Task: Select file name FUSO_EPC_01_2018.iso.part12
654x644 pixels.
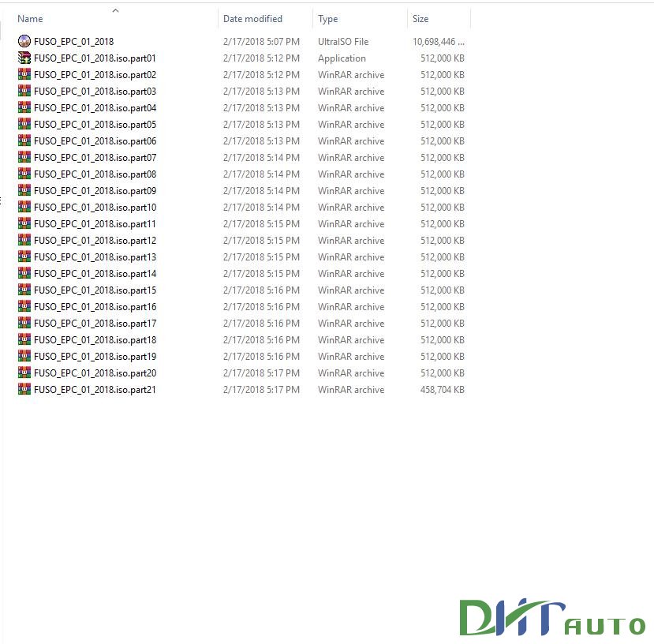Action: pyautogui.click(x=95, y=241)
